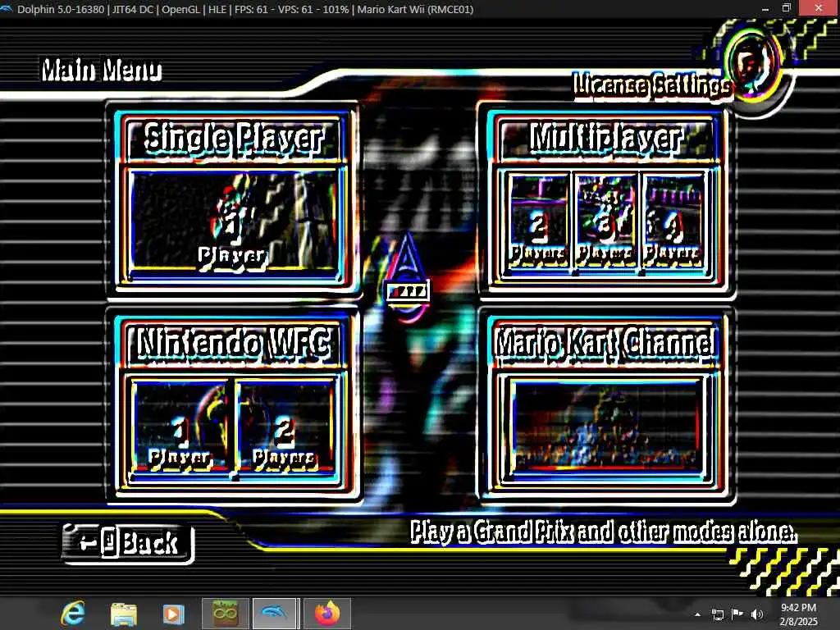Open Nintendo WFC 1 Player mode

point(180,428)
